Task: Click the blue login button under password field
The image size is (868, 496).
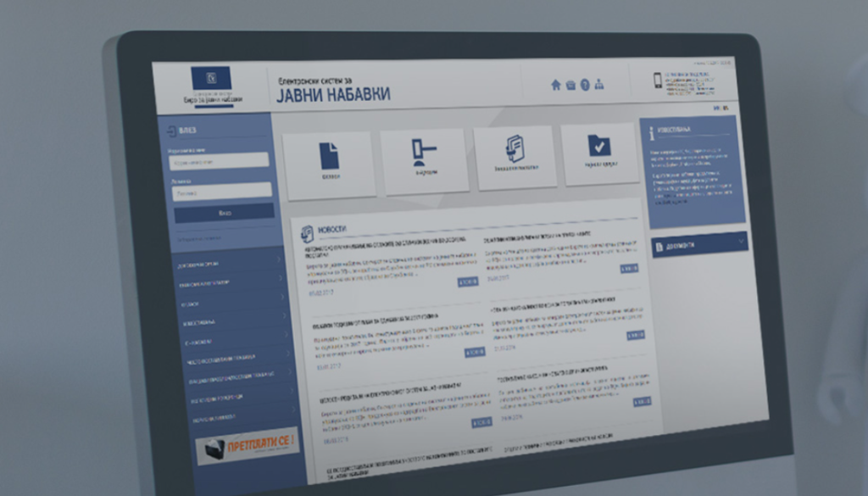Action: 224,213
